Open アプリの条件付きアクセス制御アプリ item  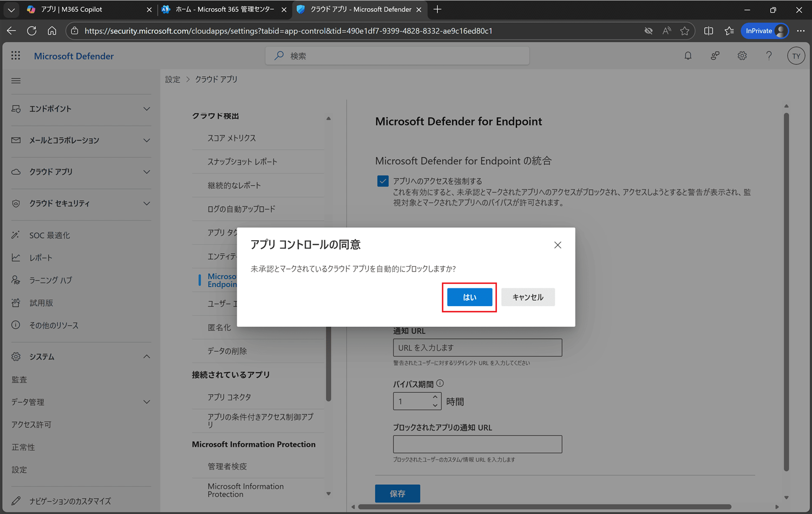coord(260,420)
